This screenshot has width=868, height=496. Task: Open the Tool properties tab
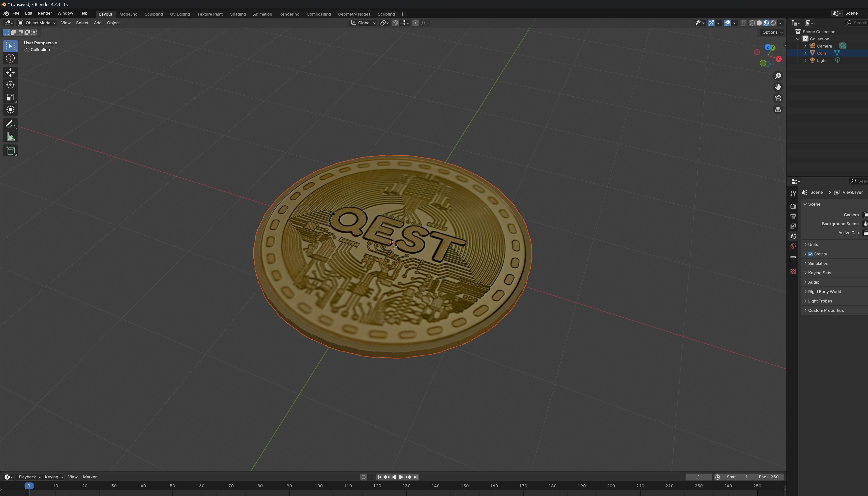pos(793,193)
